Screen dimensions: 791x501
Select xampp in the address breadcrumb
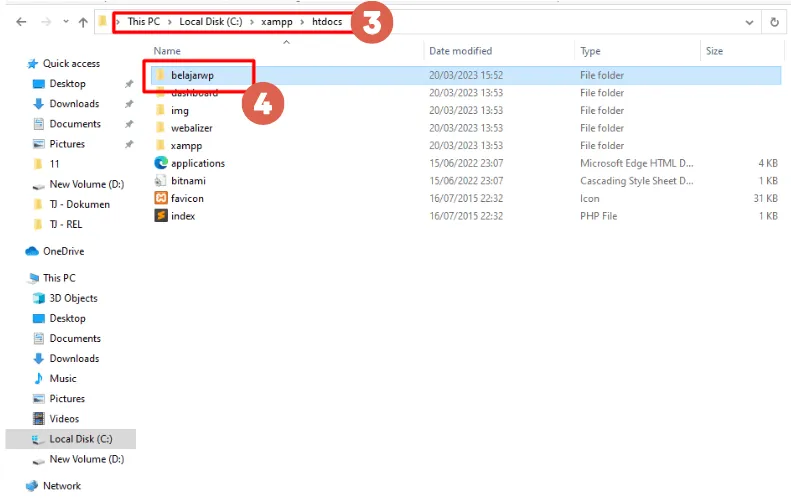pos(276,22)
